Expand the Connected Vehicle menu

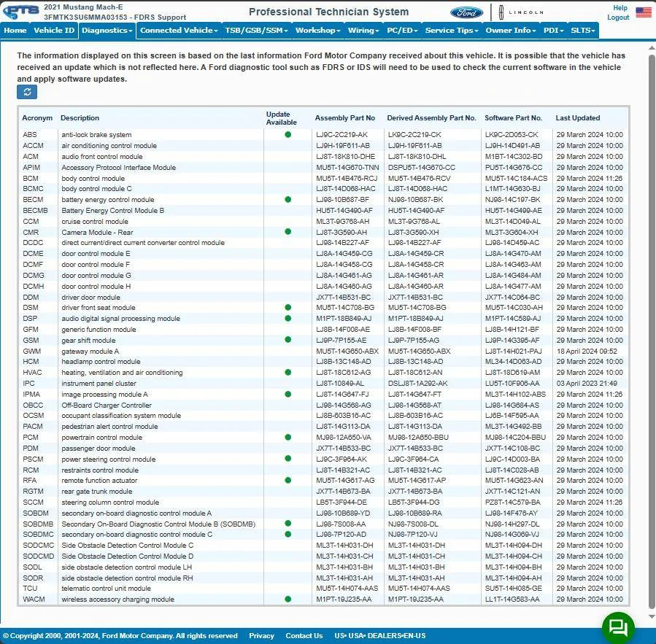(x=179, y=30)
